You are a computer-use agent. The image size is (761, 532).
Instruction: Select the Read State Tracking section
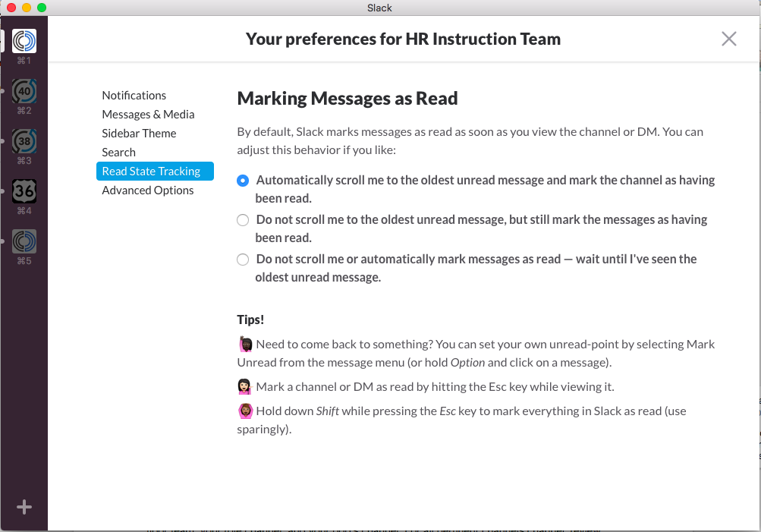[156, 171]
